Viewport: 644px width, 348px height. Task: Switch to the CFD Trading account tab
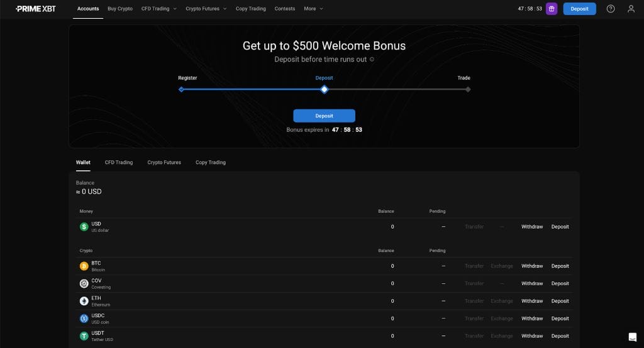pyautogui.click(x=119, y=163)
